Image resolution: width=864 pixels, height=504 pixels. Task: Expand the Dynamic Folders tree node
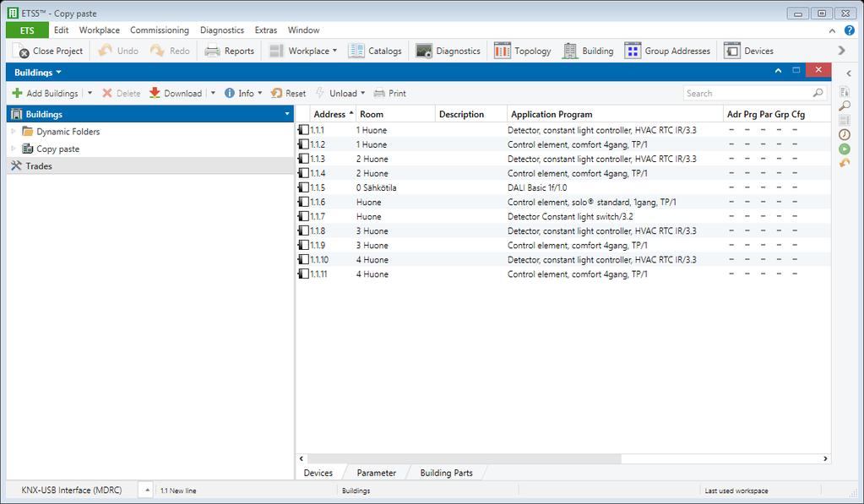pyautogui.click(x=14, y=131)
